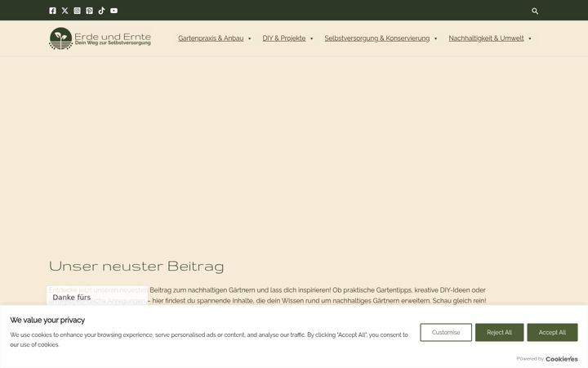Click the search magnifier icon
Screen dimensions: 588x368
[535, 11]
